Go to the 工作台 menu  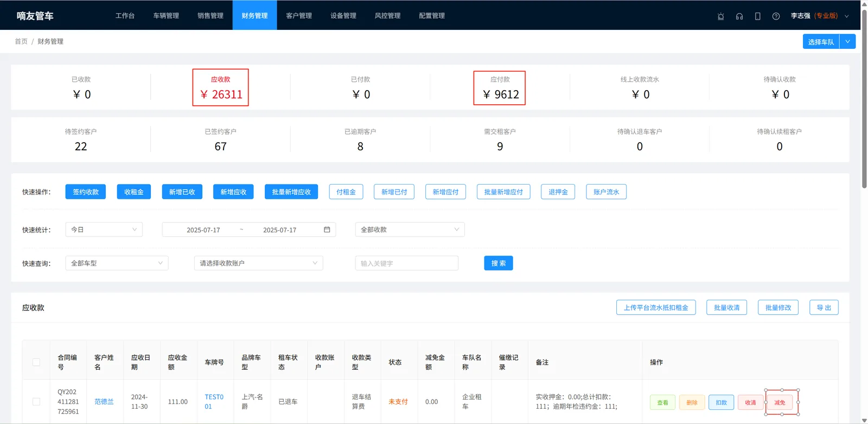(x=125, y=16)
